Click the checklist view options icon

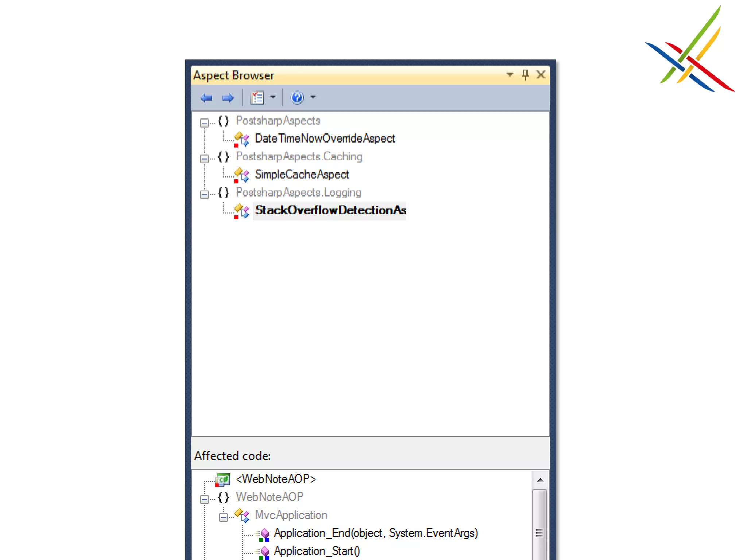coord(257,98)
